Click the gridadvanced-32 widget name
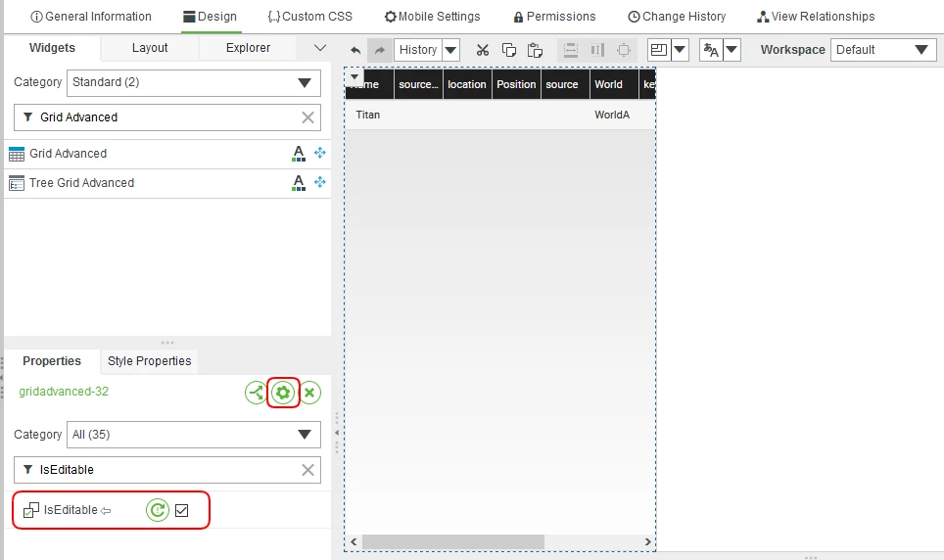944x560 pixels. pyautogui.click(x=64, y=392)
